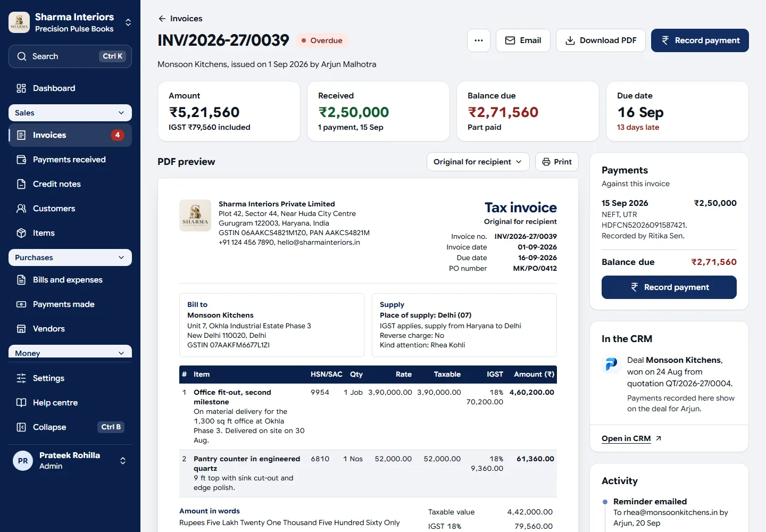The height and width of the screenshot is (532, 766).
Task: Click the PR user avatar
Action: (x=23, y=461)
